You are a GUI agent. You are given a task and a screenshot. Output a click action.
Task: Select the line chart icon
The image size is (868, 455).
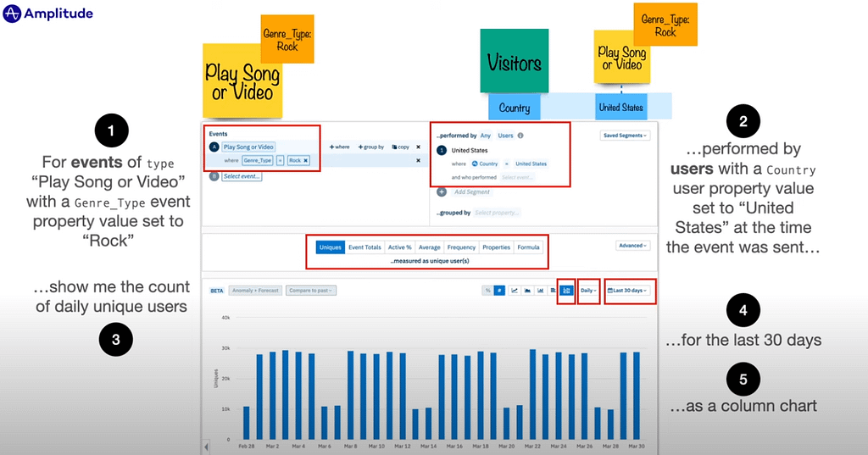515,291
